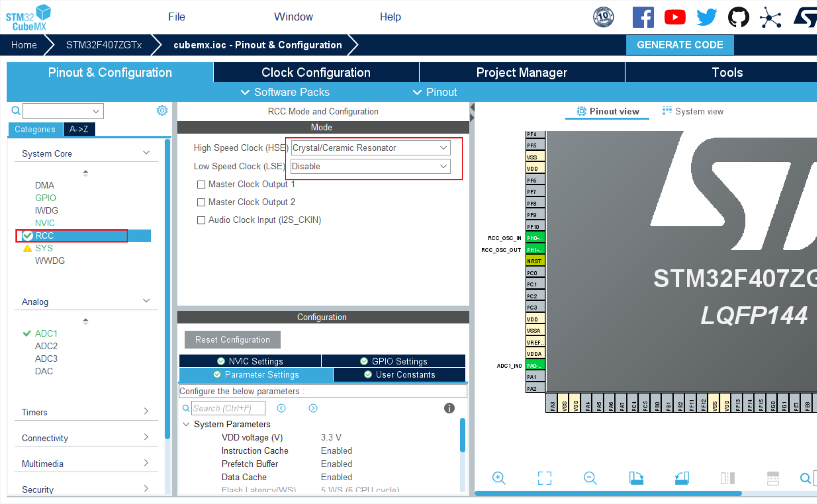Screen dimensions: 817x504
Task: Click the 10-year anniversary badge icon
Action: coord(603,18)
